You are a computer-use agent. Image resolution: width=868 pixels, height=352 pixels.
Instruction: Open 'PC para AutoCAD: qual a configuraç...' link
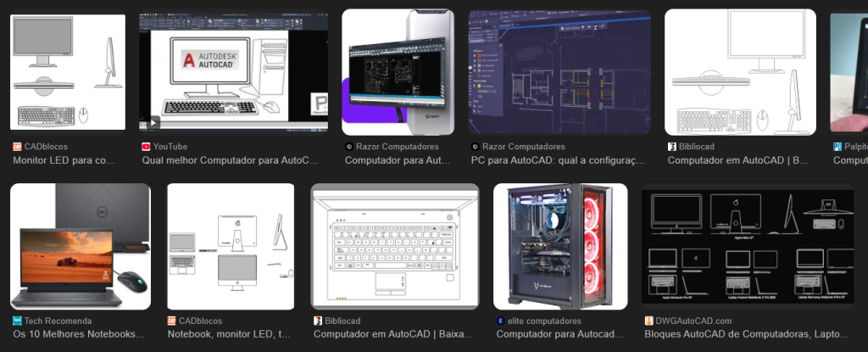pos(558,161)
